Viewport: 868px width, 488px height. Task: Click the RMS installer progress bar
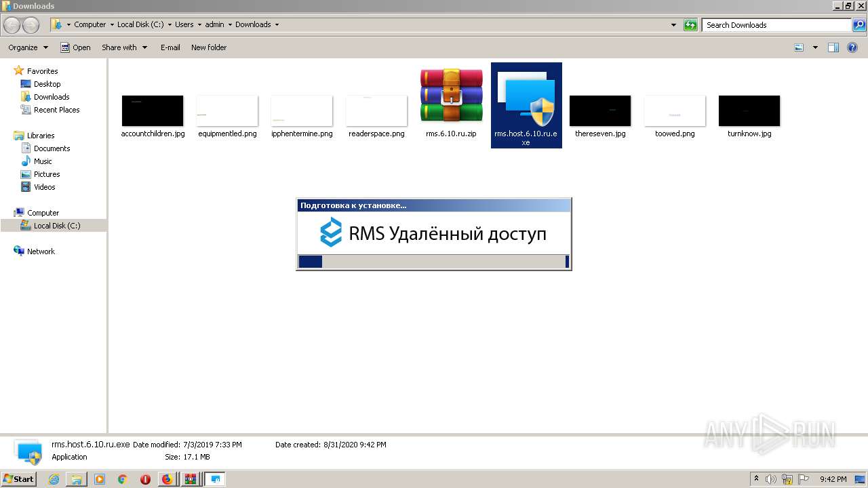coord(434,262)
